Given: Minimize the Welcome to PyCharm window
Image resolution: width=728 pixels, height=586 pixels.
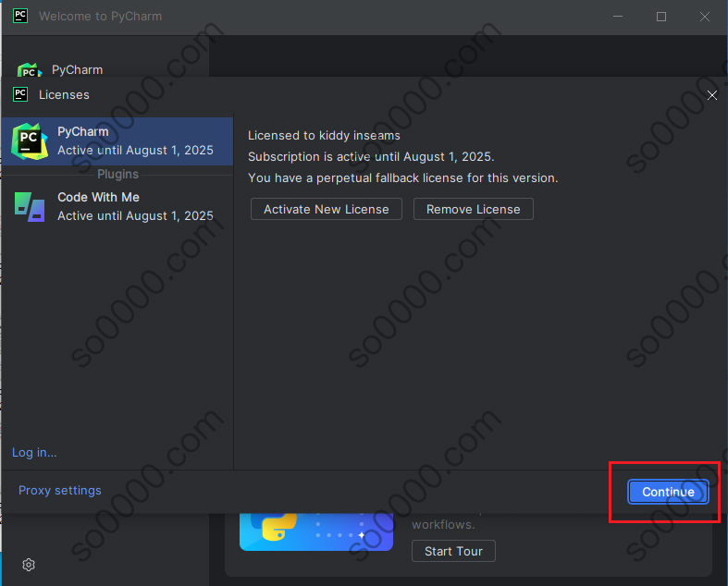Looking at the screenshot, I should click(618, 17).
